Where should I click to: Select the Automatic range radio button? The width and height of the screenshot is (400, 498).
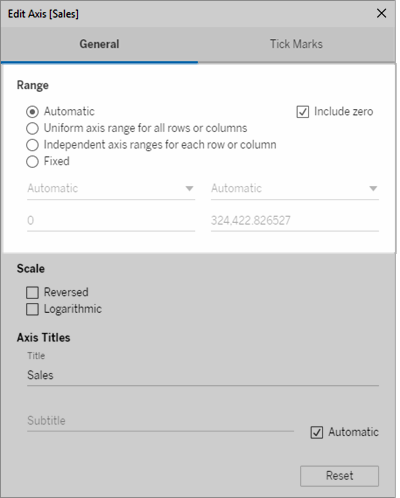coord(32,112)
